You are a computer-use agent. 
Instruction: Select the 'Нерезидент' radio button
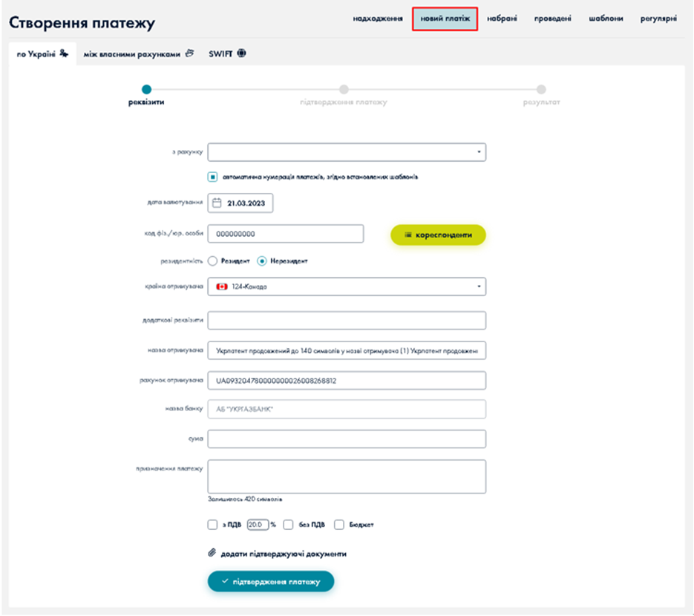click(262, 261)
